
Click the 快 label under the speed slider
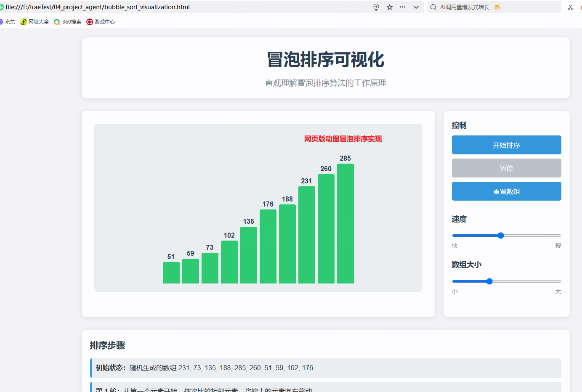click(x=455, y=246)
